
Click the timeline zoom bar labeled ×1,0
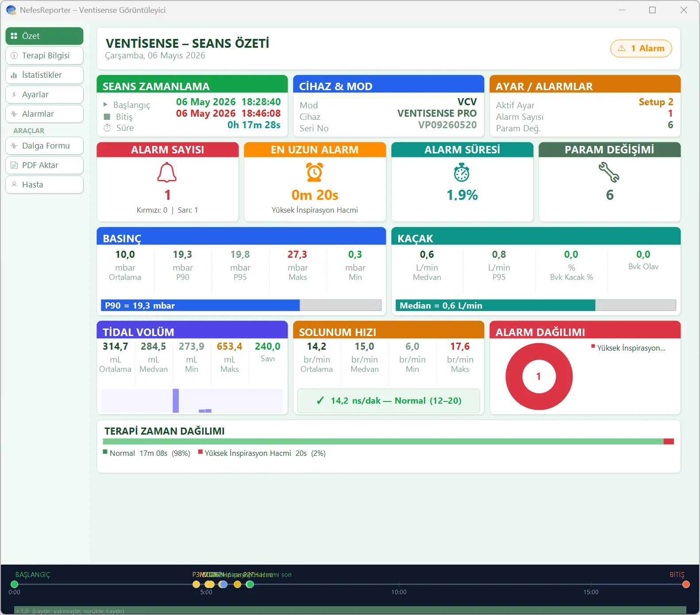(350, 610)
